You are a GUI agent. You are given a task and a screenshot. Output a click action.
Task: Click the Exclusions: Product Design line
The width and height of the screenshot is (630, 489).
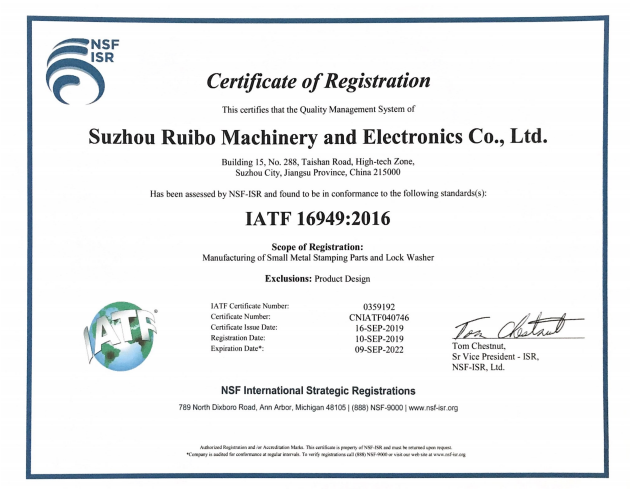pos(317,278)
